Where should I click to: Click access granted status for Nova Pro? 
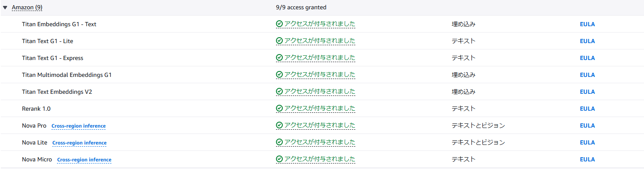316,125
